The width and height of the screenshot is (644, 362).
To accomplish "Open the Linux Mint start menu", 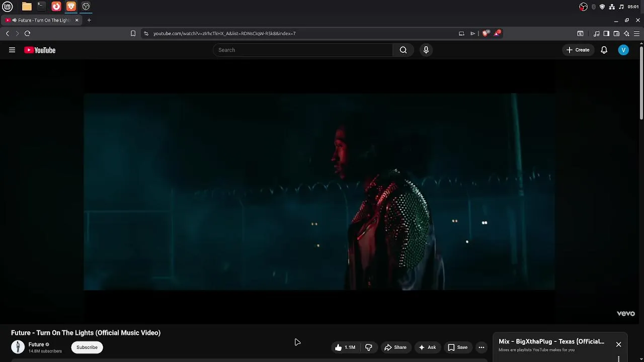I will click(x=8, y=7).
